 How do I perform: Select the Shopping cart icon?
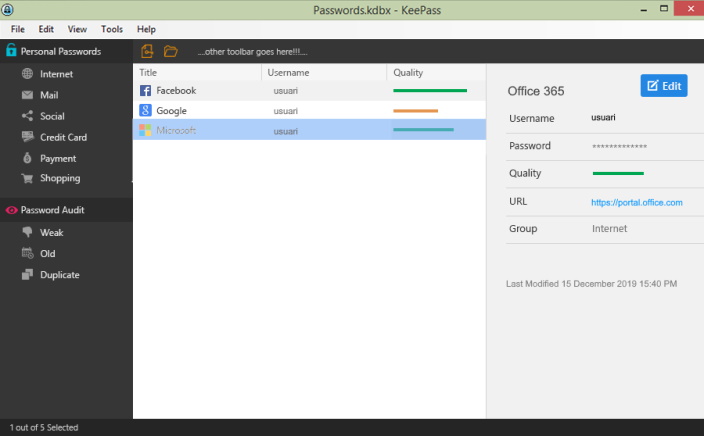pyautogui.click(x=28, y=179)
